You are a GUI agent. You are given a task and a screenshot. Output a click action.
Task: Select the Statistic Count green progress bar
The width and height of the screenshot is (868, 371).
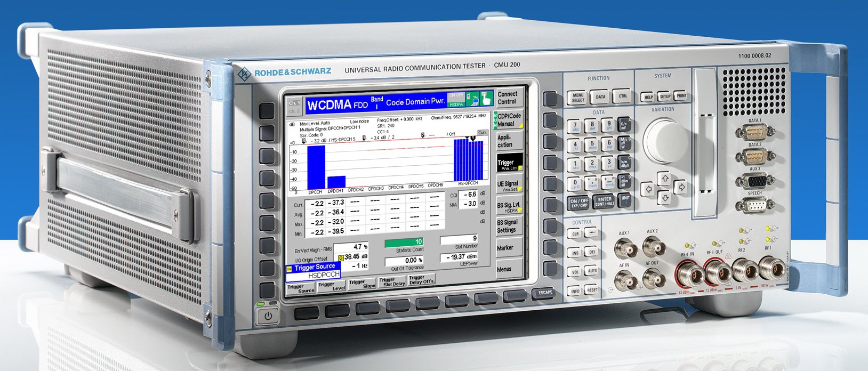point(404,242)
